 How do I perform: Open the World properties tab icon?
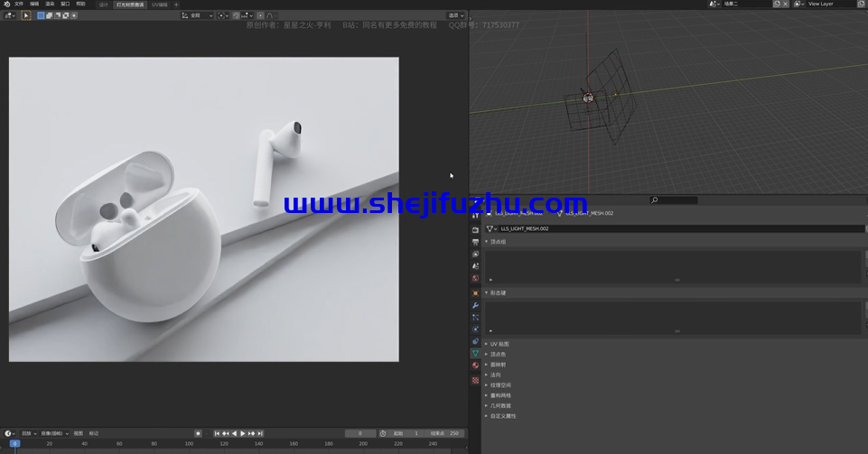tap(476, 278)
